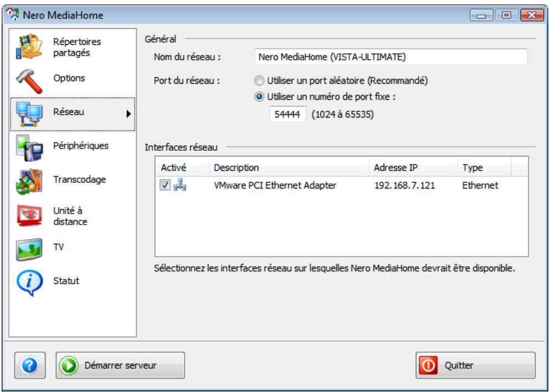This screenshot has height=392, width=550.
Task: Uncheck the VMware PCI Ethernet Adapter checkbox
Action: (x=165, y=185)
